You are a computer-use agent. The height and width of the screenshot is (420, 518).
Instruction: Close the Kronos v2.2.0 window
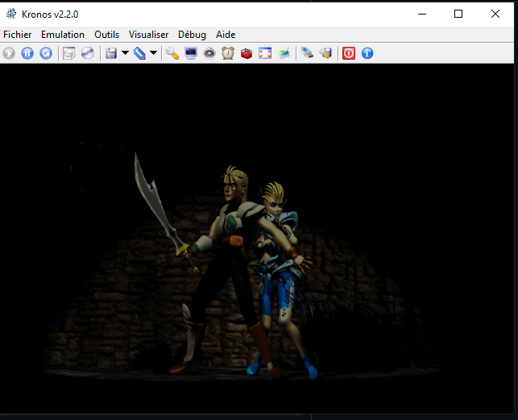pyautogui.click(x=495, y=14)
